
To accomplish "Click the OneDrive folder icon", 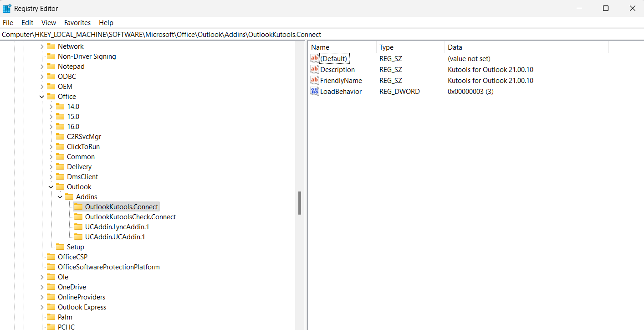I will tap(51, 287).
